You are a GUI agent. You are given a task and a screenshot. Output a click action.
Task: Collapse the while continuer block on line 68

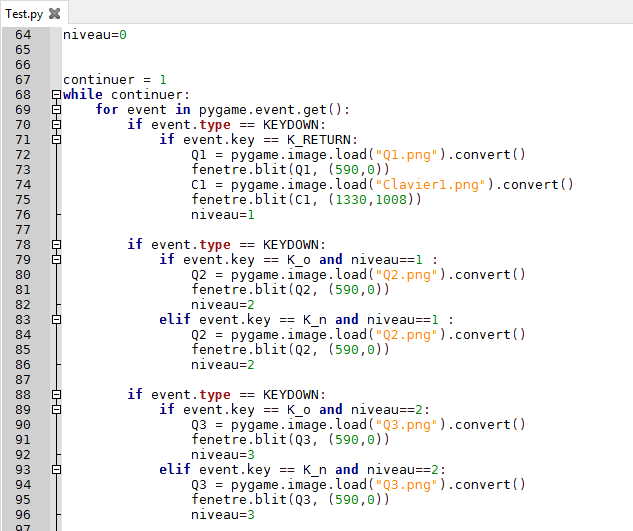coord(57,95)
